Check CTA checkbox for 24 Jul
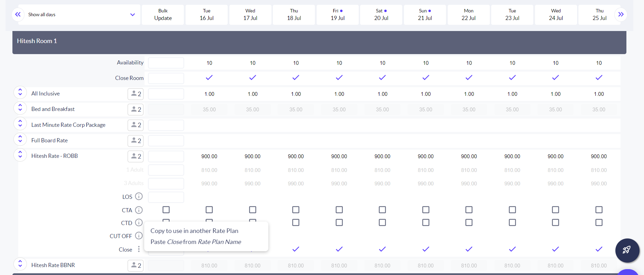The height and width of the screenshot is (275, 644). 555,210
